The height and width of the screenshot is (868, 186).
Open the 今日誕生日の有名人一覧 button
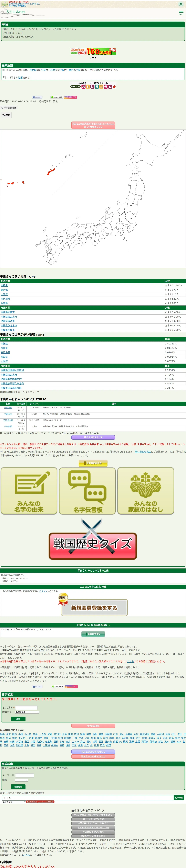click(93, 832)
